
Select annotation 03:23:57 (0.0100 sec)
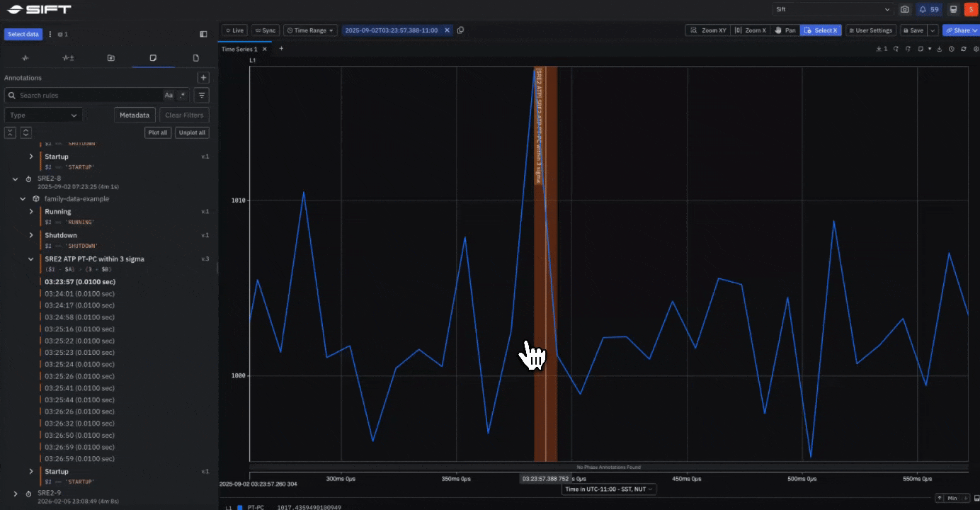[x=80, y=282]
